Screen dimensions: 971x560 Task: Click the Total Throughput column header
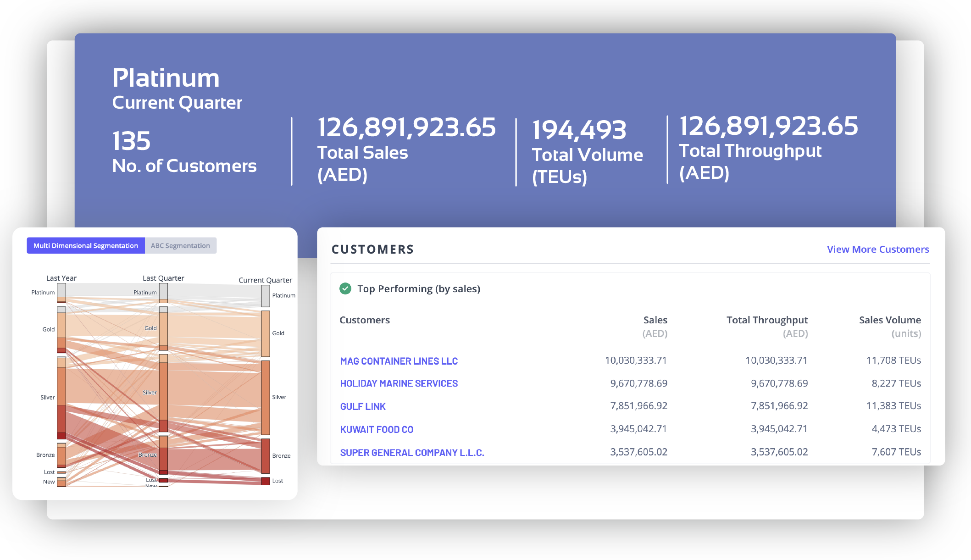click(766, 320)
